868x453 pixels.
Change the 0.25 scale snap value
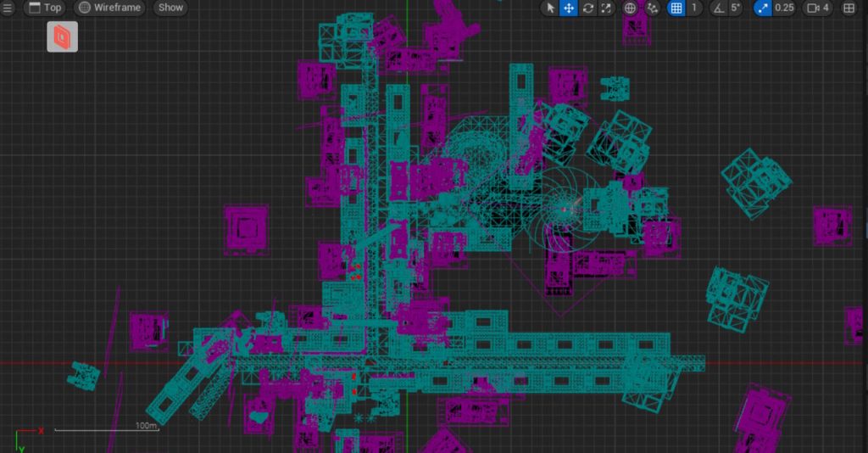[785, 8]
